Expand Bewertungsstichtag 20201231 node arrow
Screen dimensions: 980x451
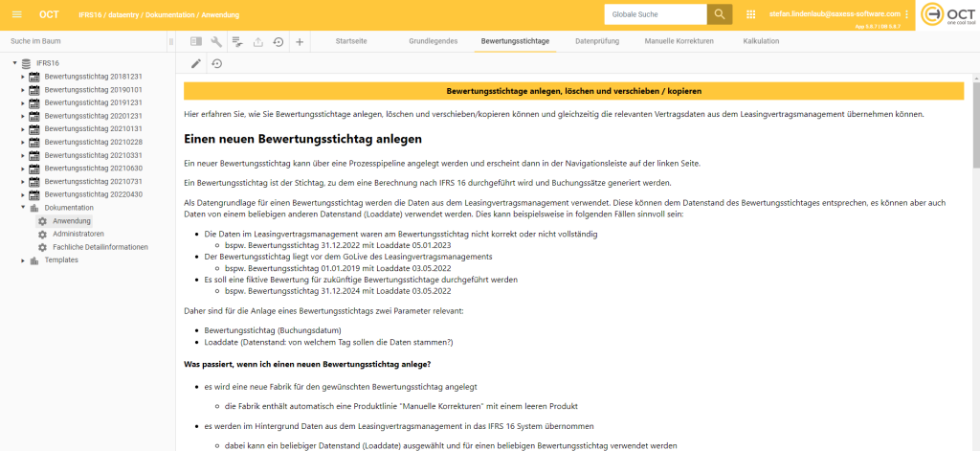click(23, 116)
